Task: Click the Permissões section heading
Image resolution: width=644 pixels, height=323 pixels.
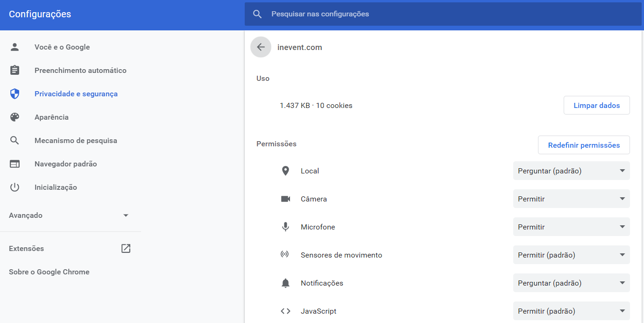Action: point(276,144)
